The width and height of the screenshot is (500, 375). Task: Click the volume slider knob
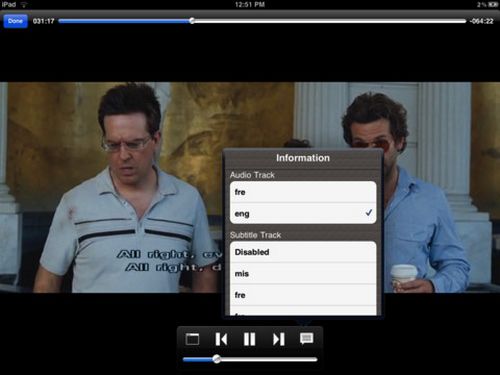pyautogui.click(x=217, y=359)
